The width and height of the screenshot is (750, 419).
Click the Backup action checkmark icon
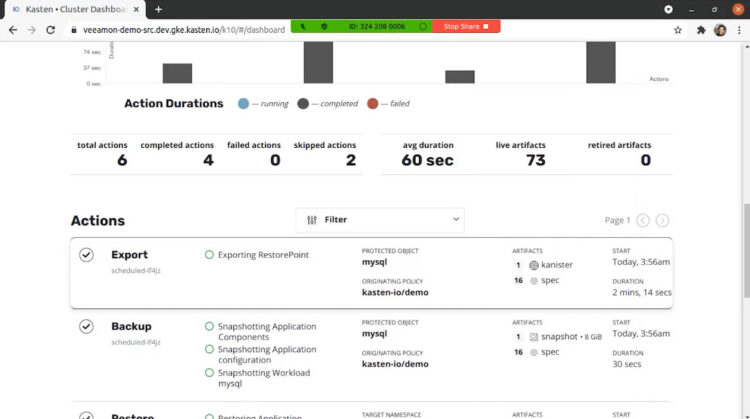point(86,327)
